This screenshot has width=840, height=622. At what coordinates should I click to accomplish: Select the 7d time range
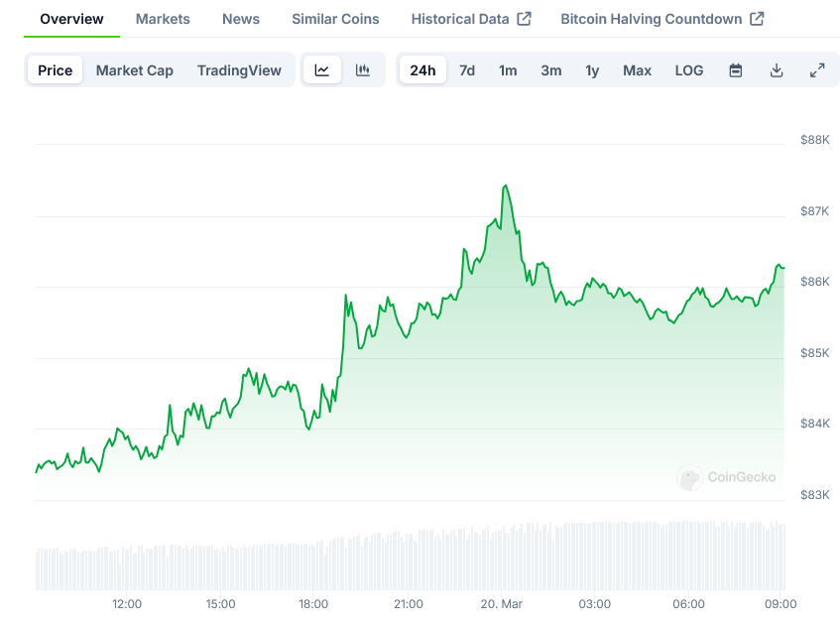(x=467, y=70)
